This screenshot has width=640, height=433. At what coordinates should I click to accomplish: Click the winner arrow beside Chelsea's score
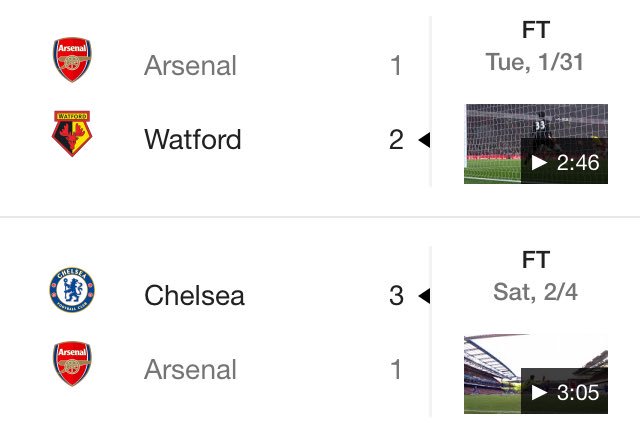[x=424, y=296]
